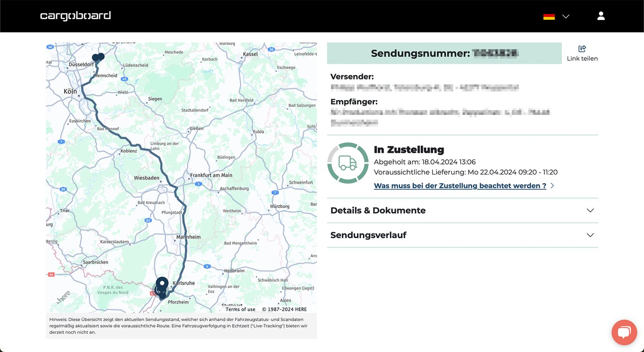This screenshot has width=644, height=352.
Task: Open the user account icon
Action: [x=600, y=15]
